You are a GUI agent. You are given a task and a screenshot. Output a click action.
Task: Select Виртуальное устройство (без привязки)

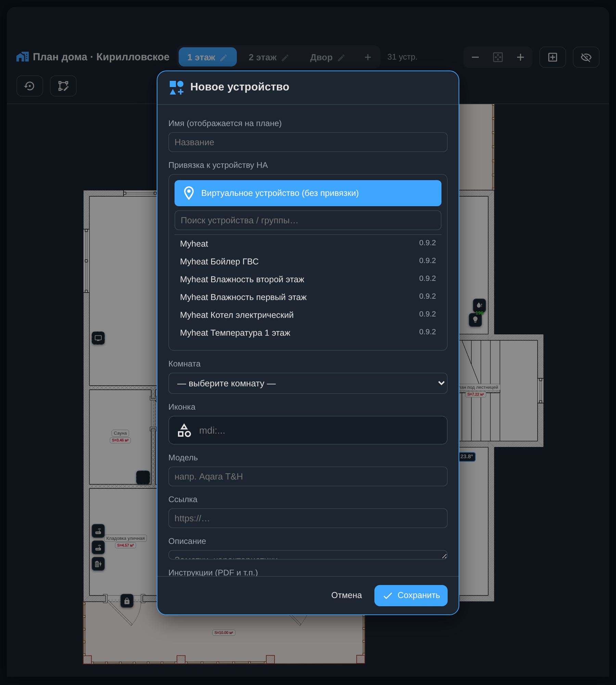(x=308, y=193)
